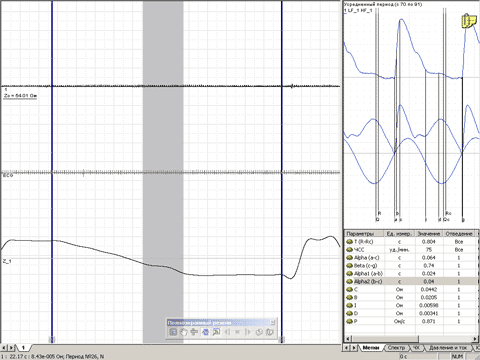The height and width of the screenshot is (360, 480).
Task: Click the icon beside T (R-Rc) parameter
Action: pos(349,242)
